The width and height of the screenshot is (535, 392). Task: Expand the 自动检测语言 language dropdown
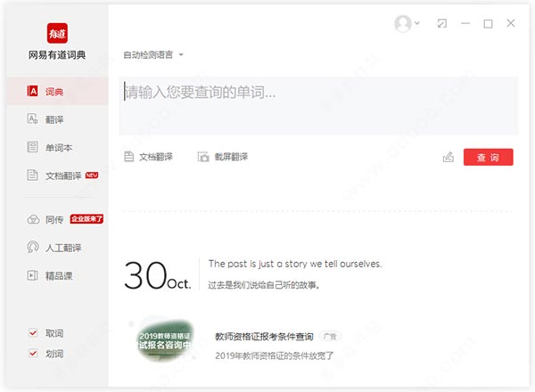tap(153, 55)
